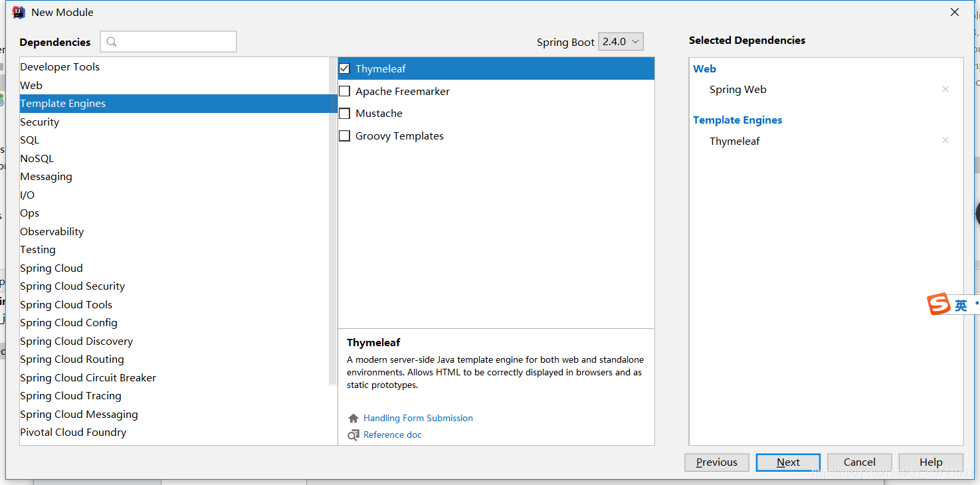Image resolution: width=980 pixels, height=485 pixels.
Task: Uncheck the Thymeleaf checkbox
Action: point(344,68)
